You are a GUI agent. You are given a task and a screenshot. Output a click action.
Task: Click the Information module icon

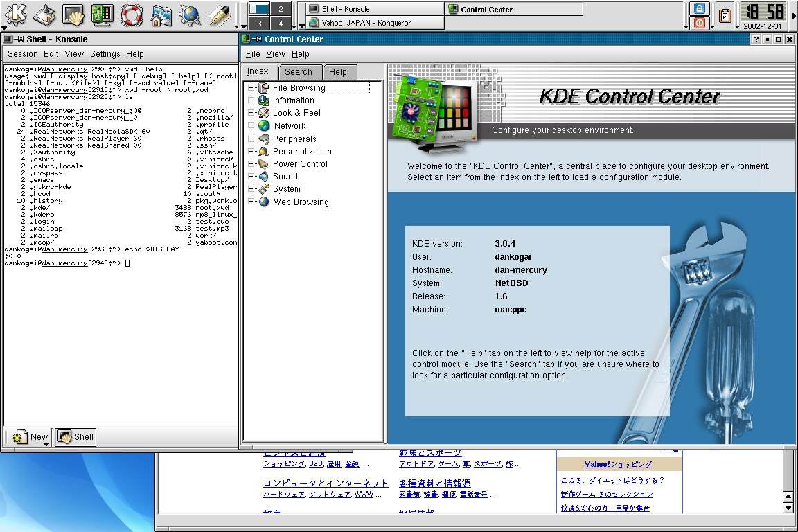coord(264,100)
